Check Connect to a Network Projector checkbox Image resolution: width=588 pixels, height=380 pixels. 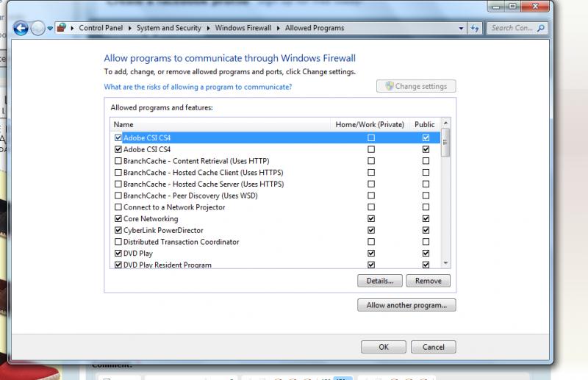coord(118,207)
